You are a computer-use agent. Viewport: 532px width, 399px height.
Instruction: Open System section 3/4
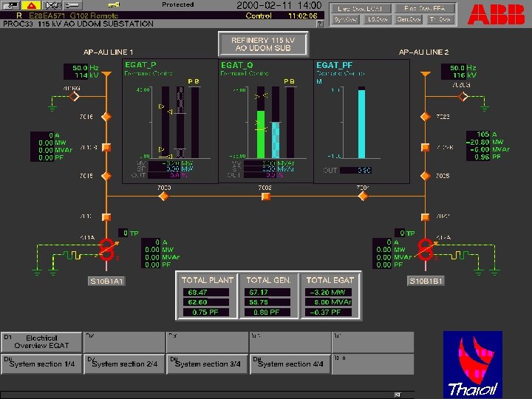(207, 364)
